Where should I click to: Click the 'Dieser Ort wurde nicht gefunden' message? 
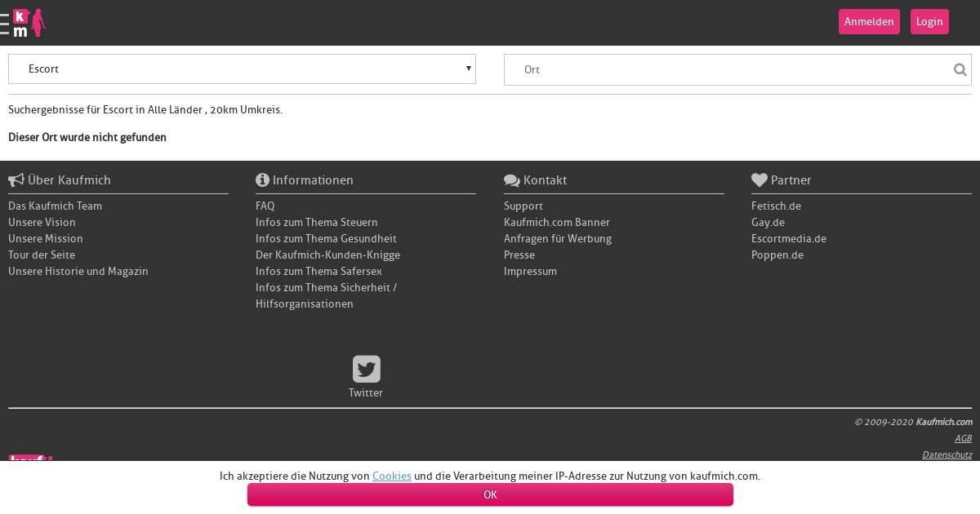(x=87, y=137)
